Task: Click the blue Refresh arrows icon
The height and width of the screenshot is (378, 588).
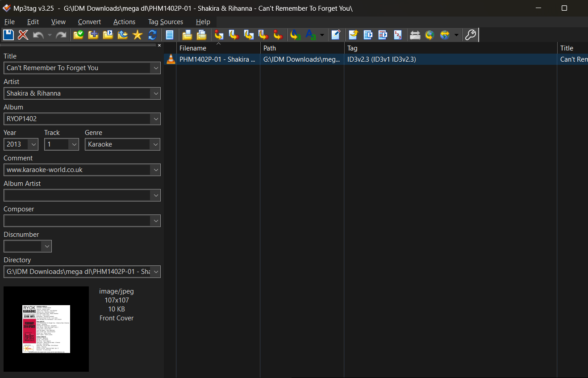Action: (152, 35)
